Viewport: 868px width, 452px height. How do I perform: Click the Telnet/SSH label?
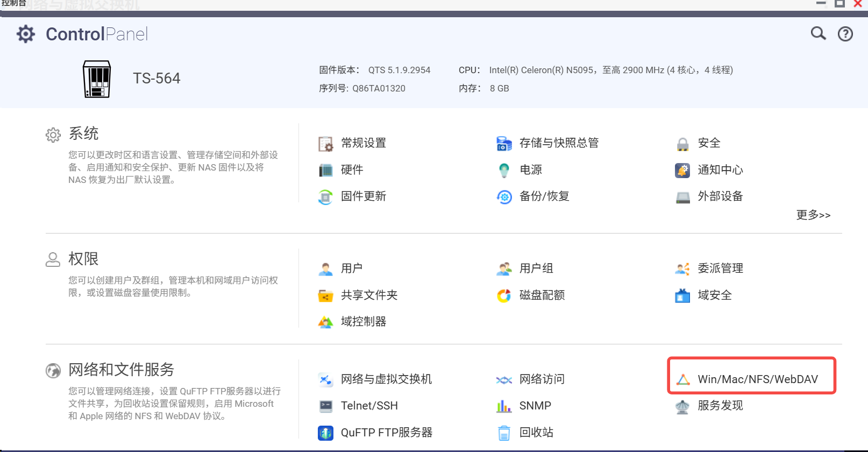pyautogui.click(x=369, y=406)
